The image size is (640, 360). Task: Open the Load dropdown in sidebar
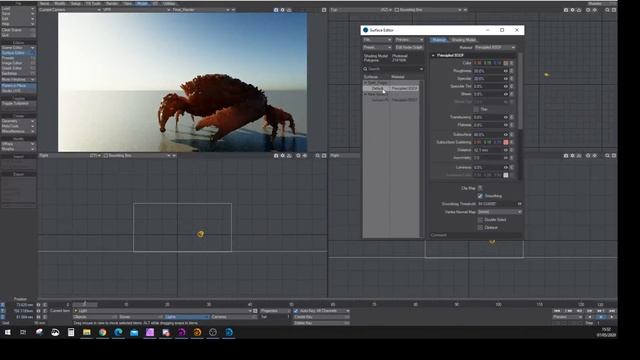[18, 8]
